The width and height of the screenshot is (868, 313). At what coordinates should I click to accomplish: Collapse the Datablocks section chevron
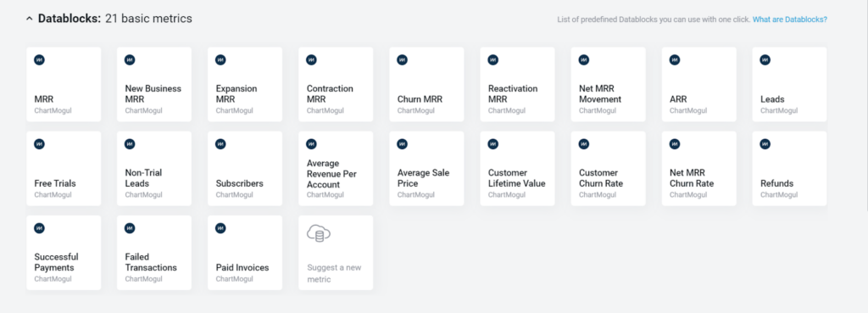pyautogui.click(x=30, y=19)
